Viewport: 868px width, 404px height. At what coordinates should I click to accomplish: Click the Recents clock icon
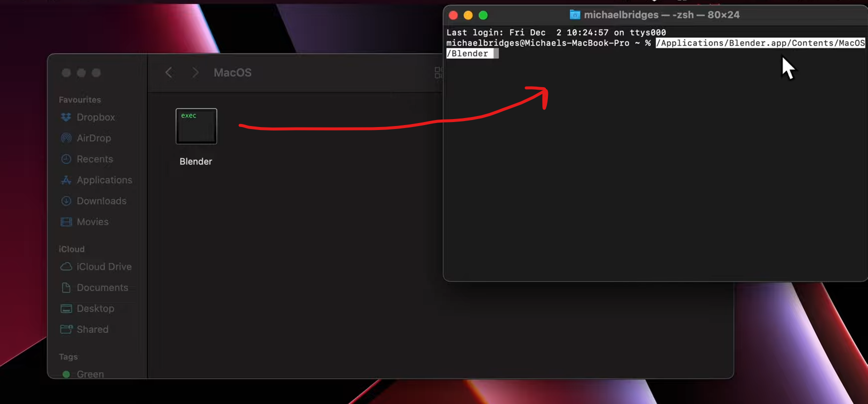(66, 159)
